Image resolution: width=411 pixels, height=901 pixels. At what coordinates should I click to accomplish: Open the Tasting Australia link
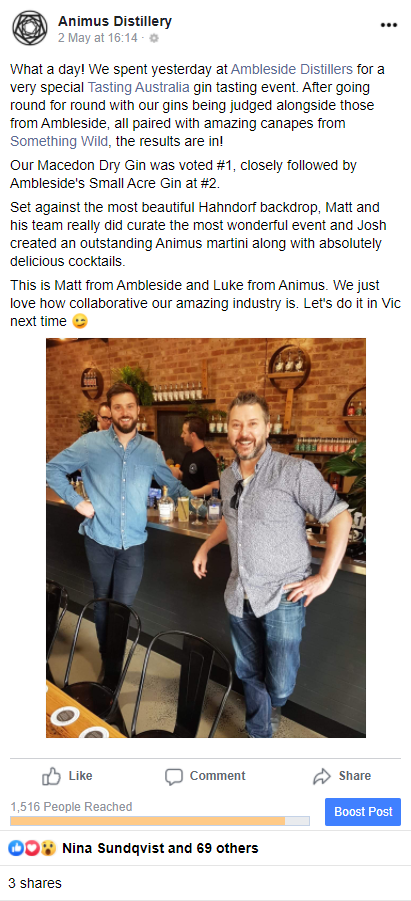click(x=138, y=87)
